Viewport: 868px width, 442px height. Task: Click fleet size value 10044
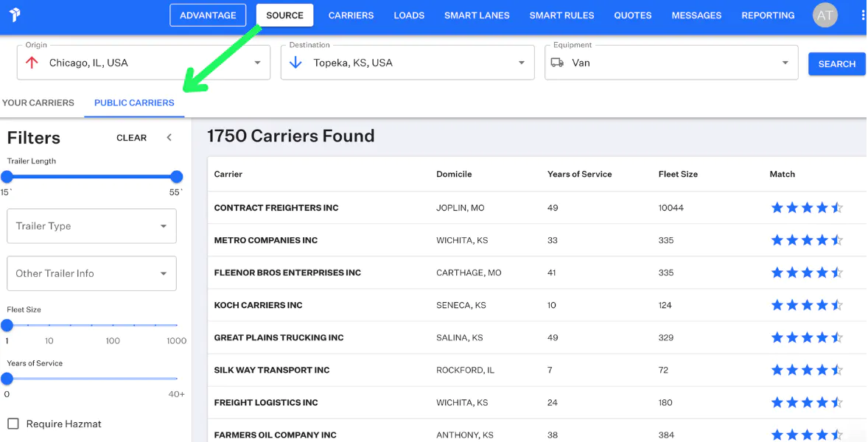coord(671,208)
